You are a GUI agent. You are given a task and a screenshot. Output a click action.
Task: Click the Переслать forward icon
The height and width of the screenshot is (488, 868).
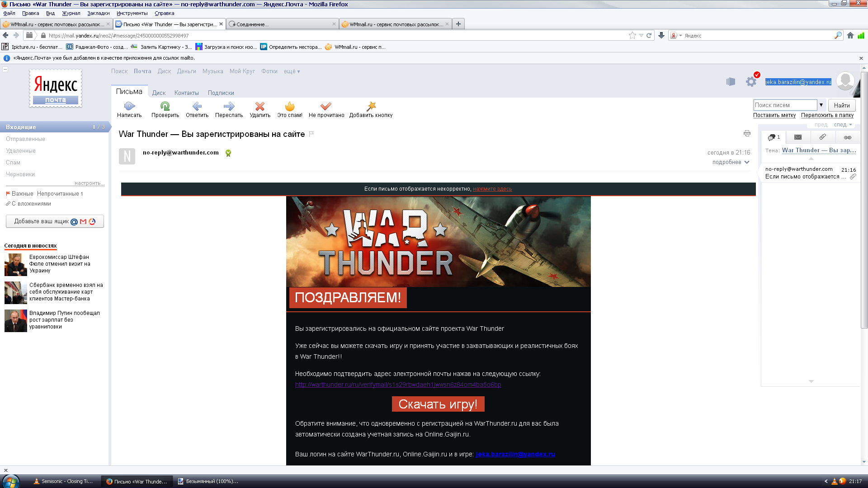[229, 106]
